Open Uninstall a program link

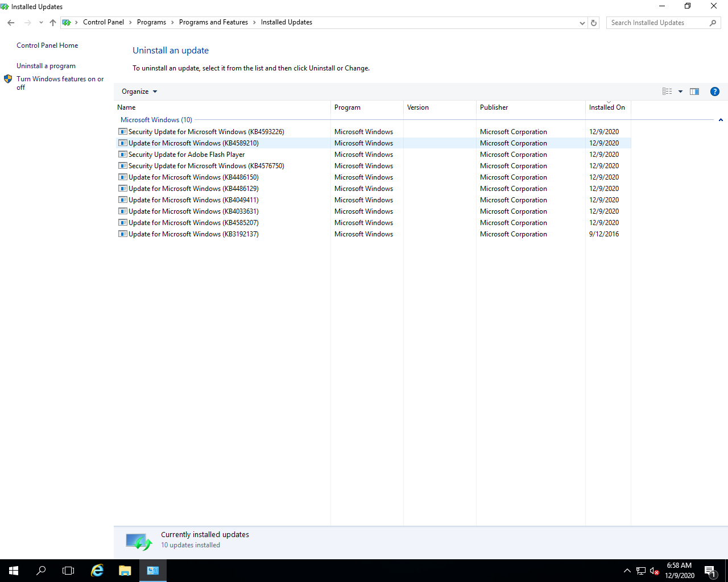click(x=46, y=66)
